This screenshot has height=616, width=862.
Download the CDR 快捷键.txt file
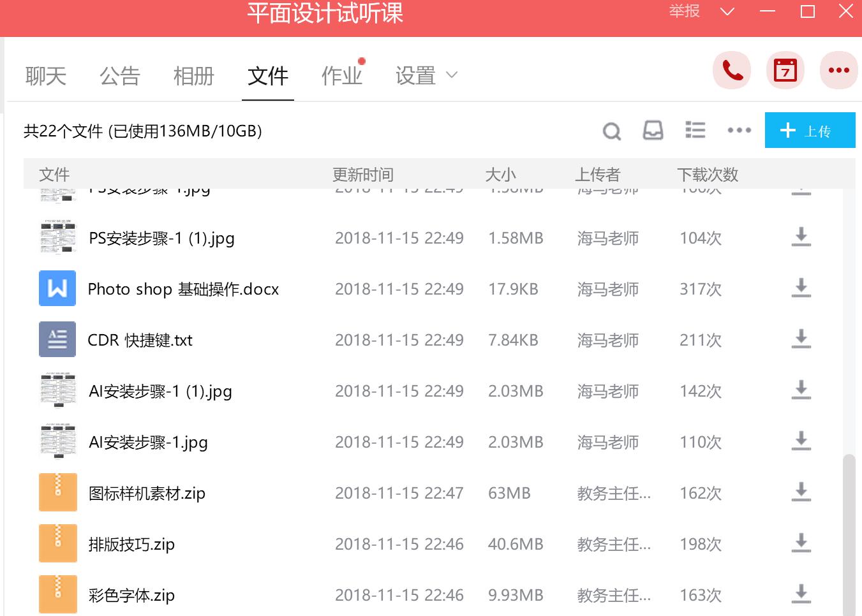point(799,339)
